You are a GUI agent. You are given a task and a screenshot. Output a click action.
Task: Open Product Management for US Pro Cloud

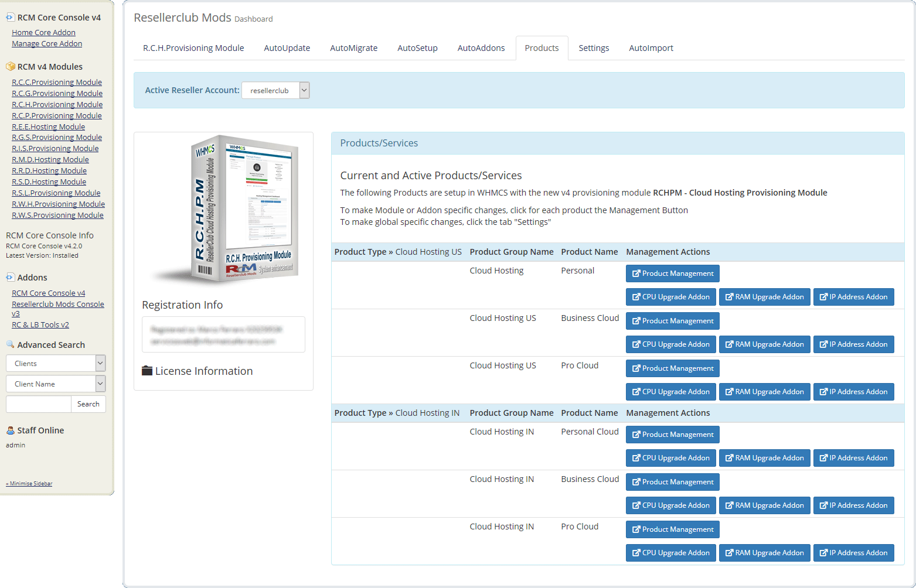click(672, 368)
